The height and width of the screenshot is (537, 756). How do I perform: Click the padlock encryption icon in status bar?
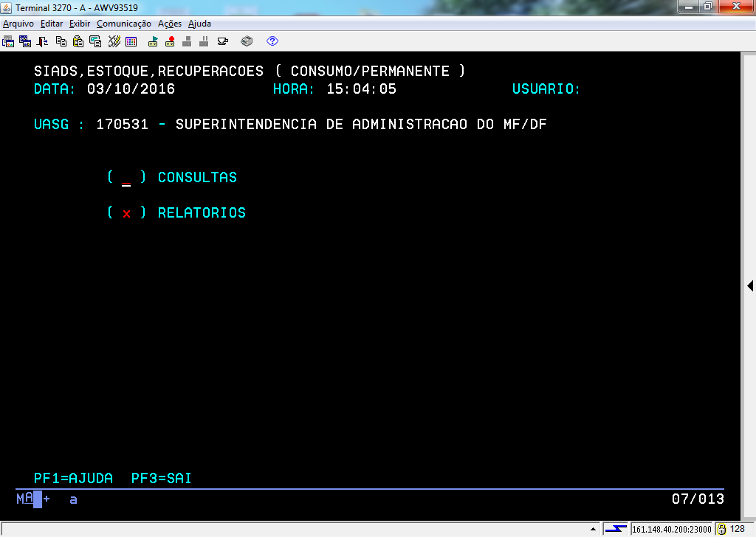722,529
